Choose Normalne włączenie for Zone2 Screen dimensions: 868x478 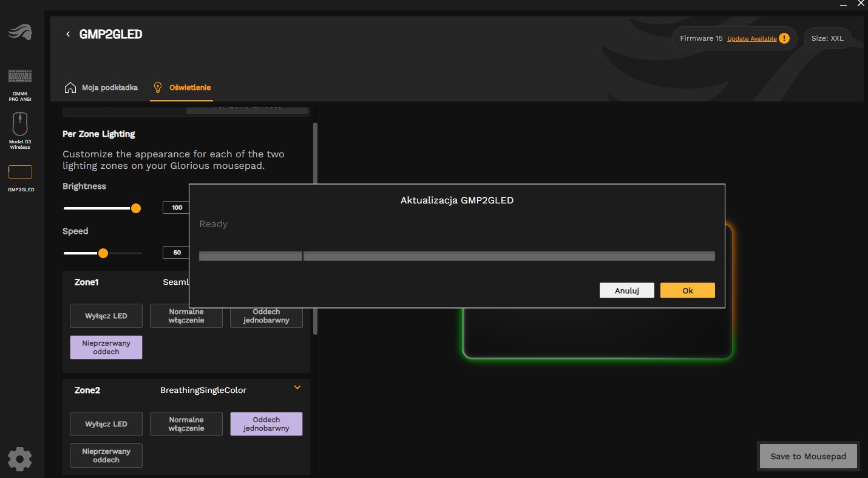pyautogui.click(x=186, y=424)
